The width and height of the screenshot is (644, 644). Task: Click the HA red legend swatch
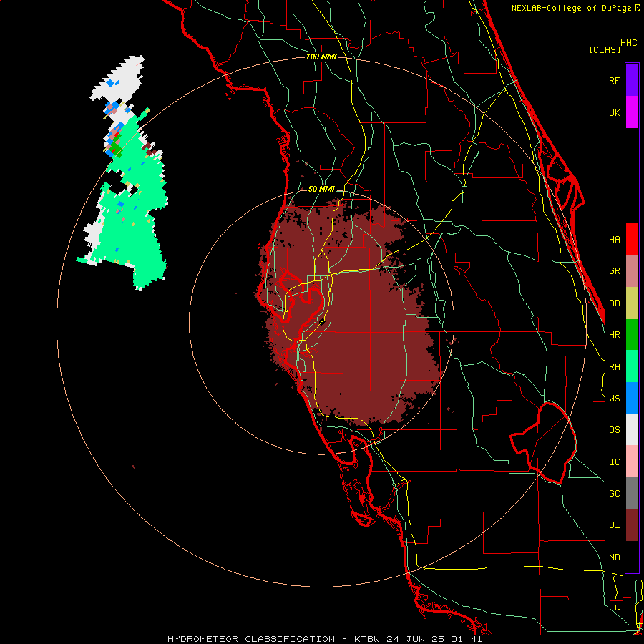(x=632, y=239)
